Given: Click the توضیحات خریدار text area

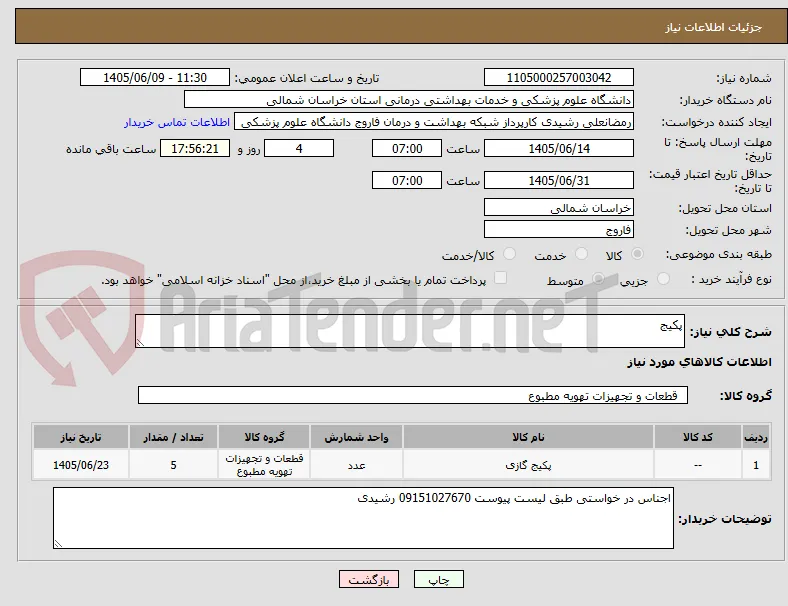Looking at the screenshot, I should 363,518.
